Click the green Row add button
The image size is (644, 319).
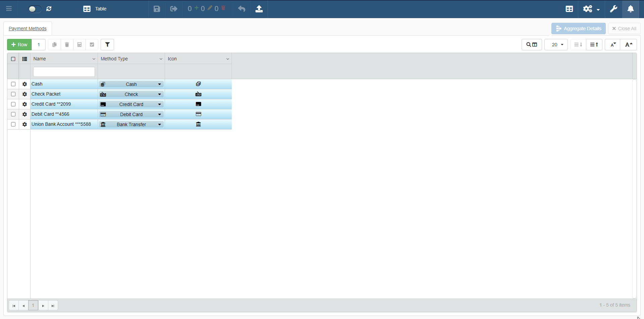coord(19,45)
